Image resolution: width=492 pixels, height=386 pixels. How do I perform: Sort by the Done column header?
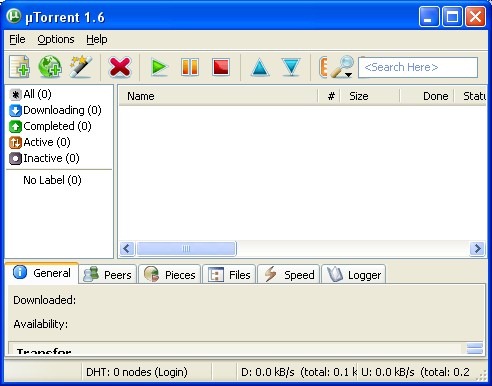[x=427, y=96]
